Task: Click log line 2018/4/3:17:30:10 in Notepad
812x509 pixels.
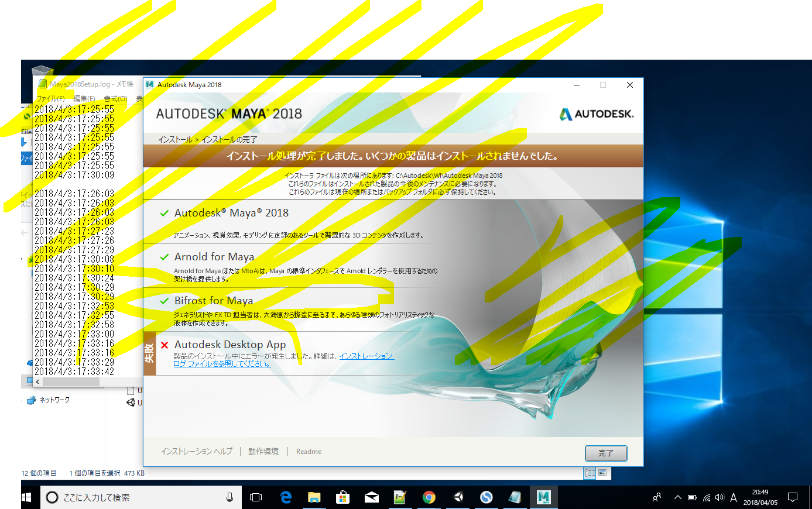Action: coord(74,269)
